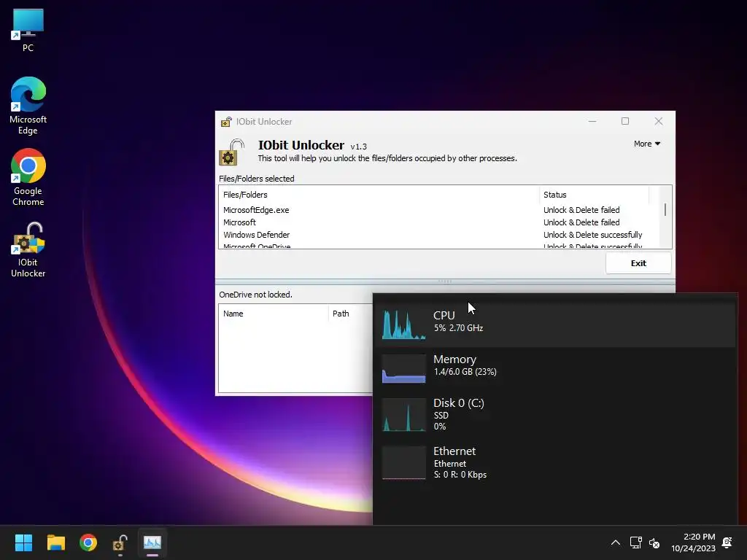The height and width of the screenshot is (560, 747).
Task: Click the Disk activity graph thumbnail
Action: click(404, 415)
